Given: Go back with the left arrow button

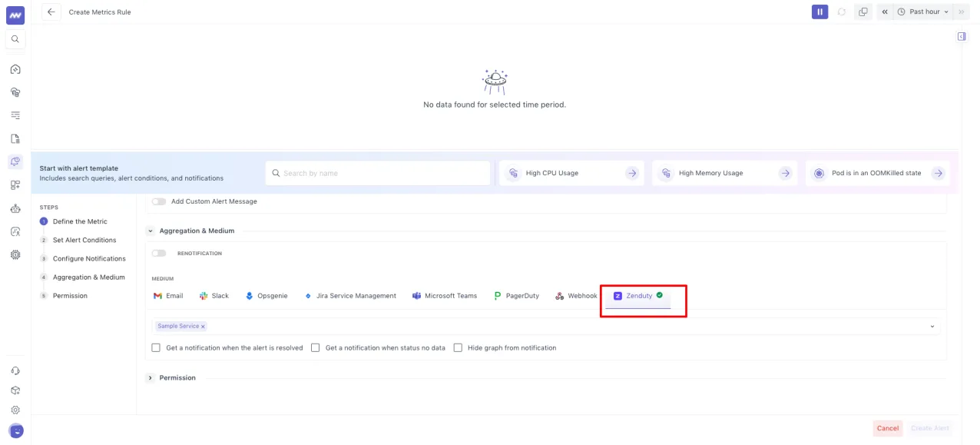Looking at the screenshot, I should coord(51,12).
